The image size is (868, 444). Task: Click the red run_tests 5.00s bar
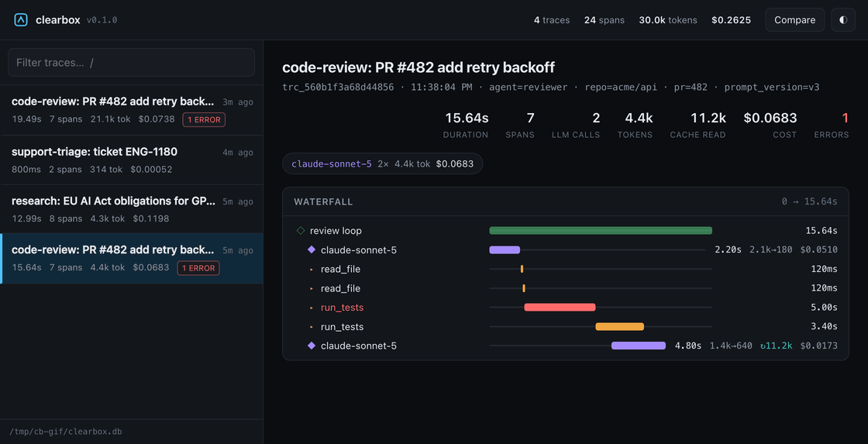[x=560, y=308]
